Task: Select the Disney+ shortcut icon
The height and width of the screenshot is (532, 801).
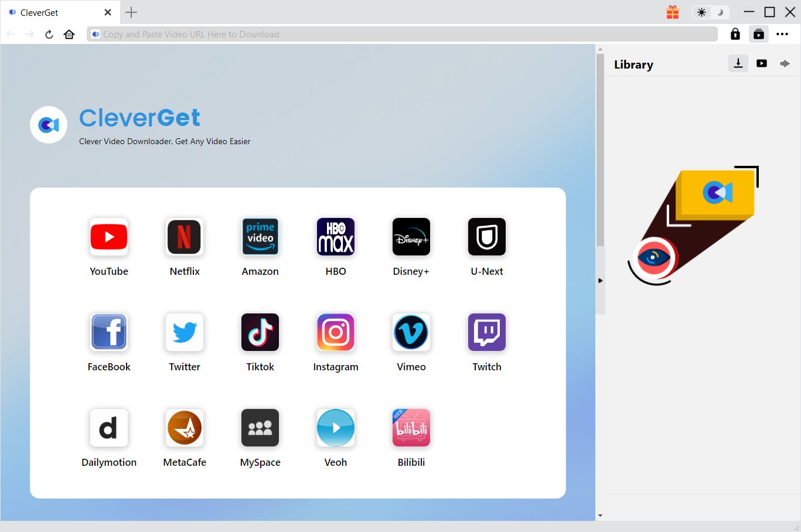Action: 411,237
